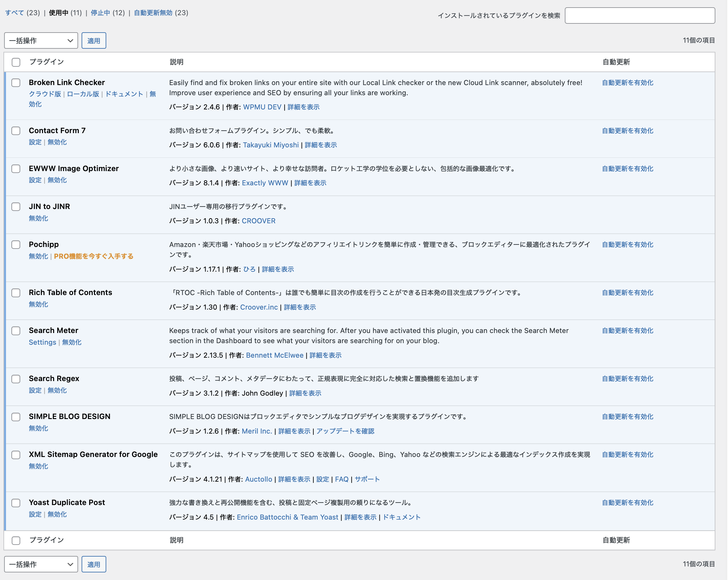
Task: Open the WPMU DEV author link
Action: click(x=262, y=107)
